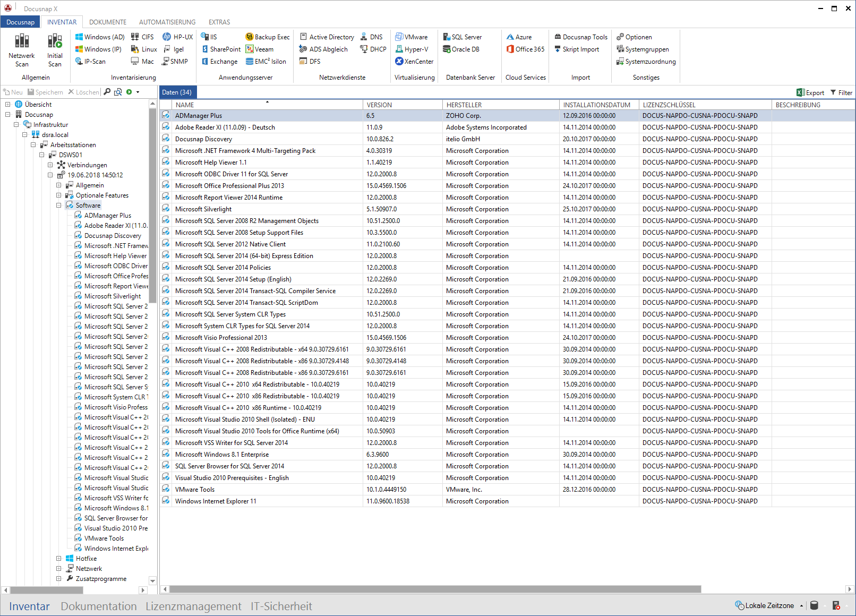Open Azure cloud scan
The image size is (856, 616).
[x=519, y=37]
